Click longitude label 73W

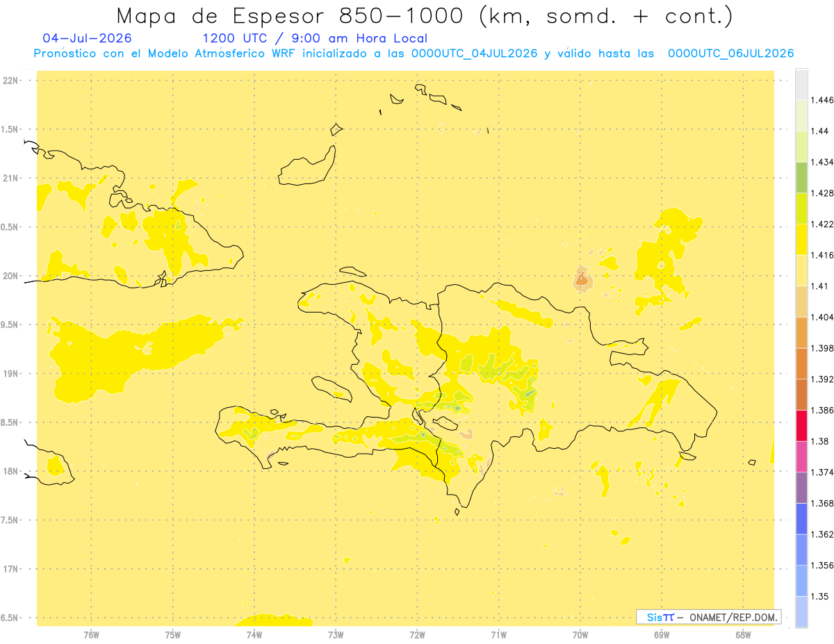(x=336, y=634)
